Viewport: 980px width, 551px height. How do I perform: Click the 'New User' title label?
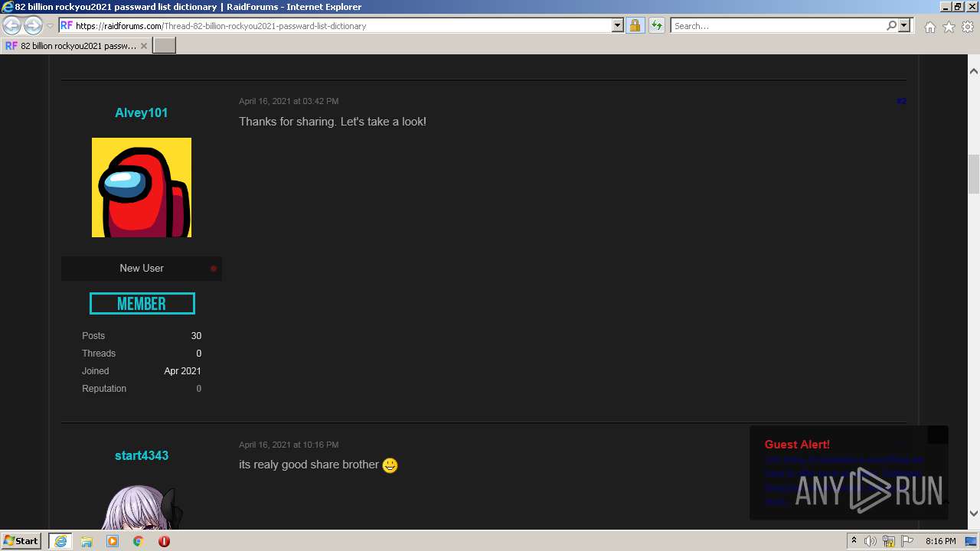click(x=142, y=268)
